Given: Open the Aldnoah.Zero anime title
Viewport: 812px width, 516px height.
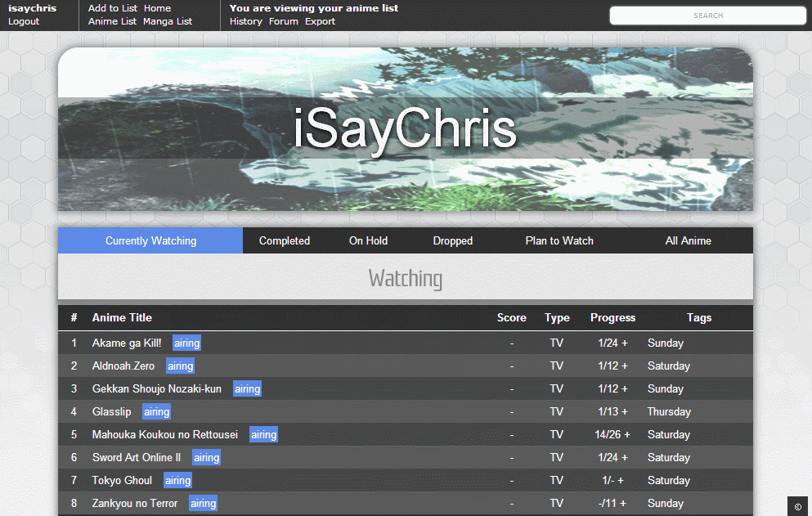Looking at the screenshot, I should point(123,366).
